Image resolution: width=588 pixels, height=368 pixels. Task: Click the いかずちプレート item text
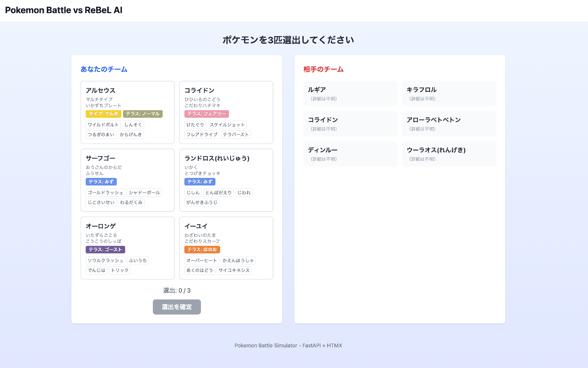(x=104, y=106)
